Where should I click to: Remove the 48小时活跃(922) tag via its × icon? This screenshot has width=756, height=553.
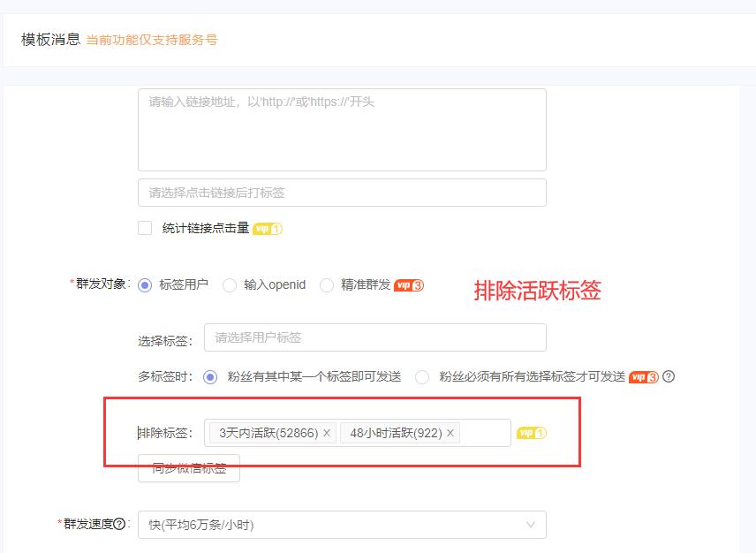[450, 433]
